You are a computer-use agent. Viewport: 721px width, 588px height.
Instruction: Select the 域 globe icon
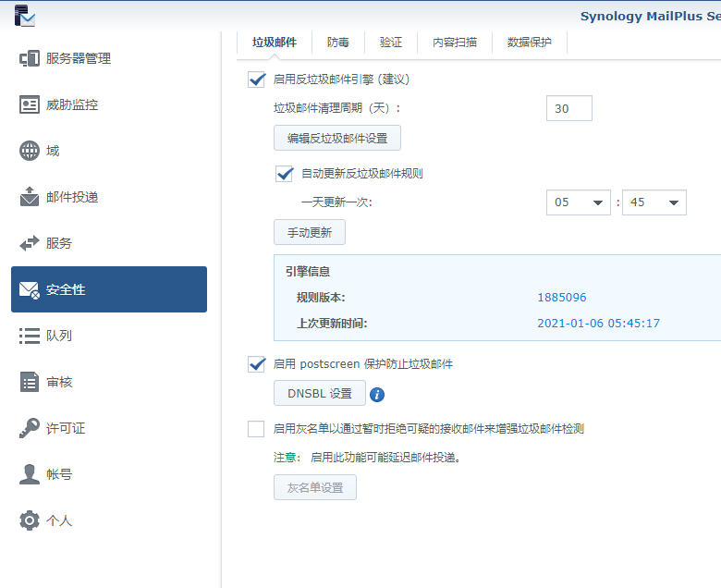[x=30, y=151]
